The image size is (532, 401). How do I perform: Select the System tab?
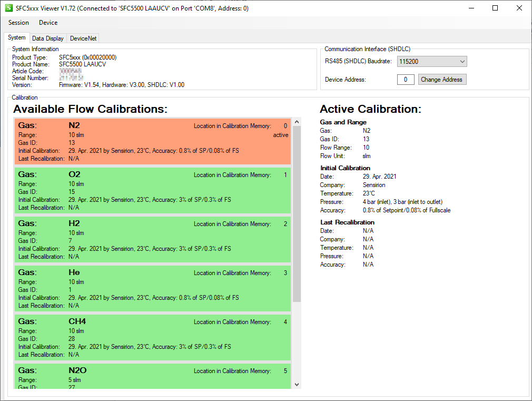point(16,38)
